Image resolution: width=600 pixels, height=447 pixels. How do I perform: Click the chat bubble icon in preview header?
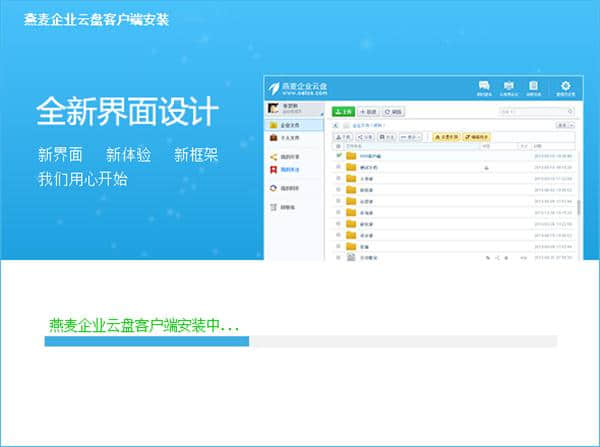pos(484,88)
